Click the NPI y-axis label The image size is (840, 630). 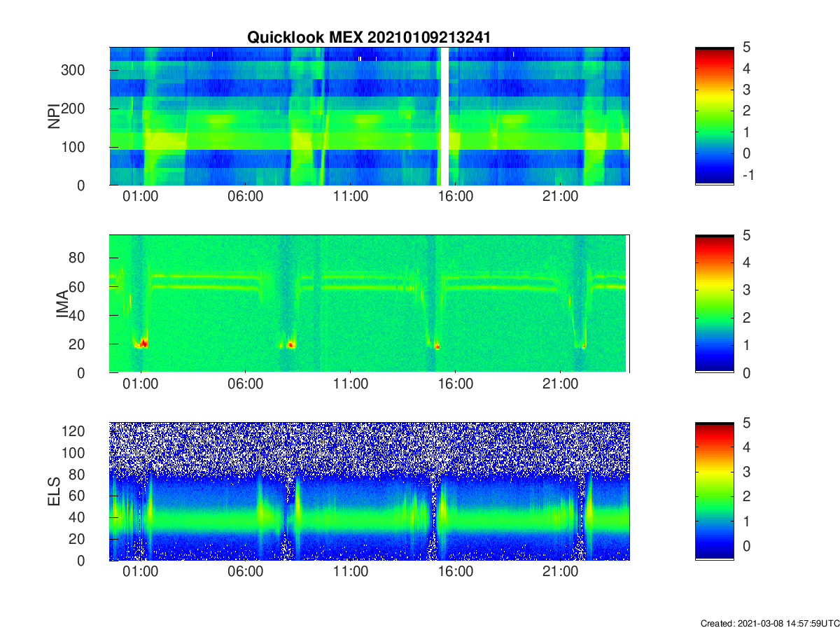tap(53, 116)
